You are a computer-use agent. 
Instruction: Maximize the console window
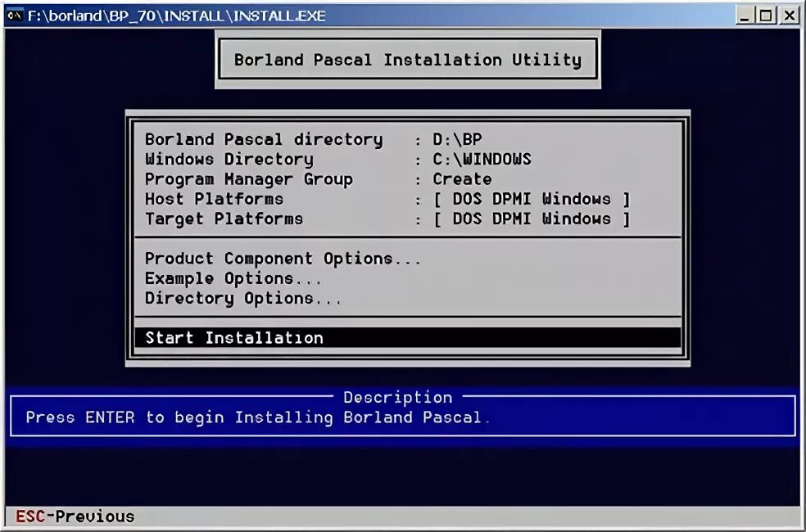pos(765,16)
